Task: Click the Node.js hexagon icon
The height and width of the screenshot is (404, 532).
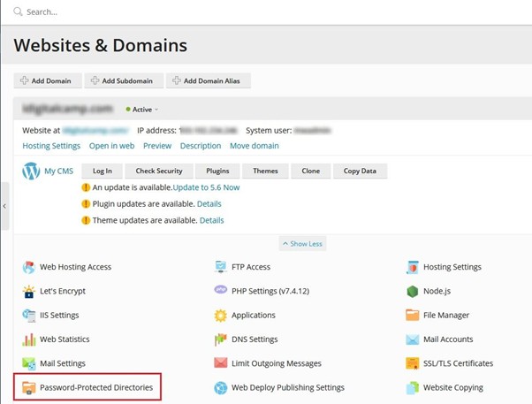Action: (x=413, y=291)
